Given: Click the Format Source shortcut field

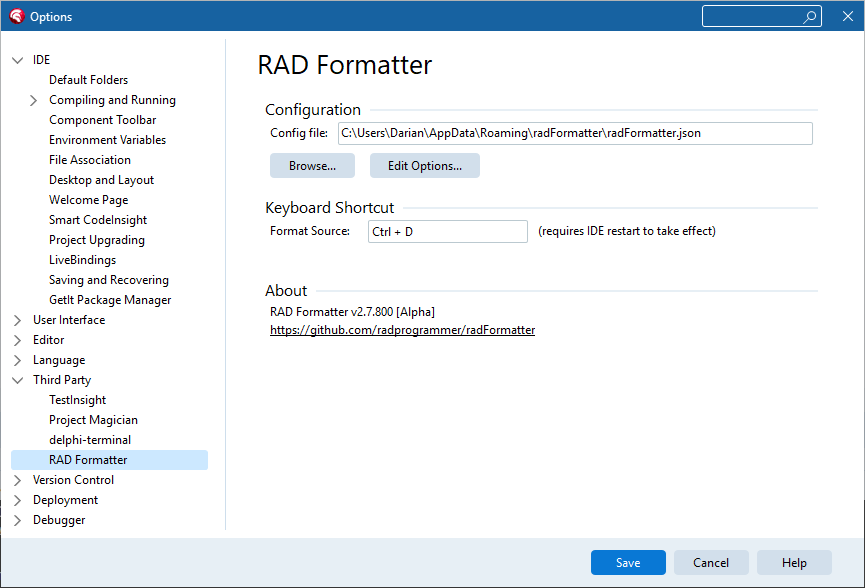Looking at the screenshot, I should tap(447, 232).
